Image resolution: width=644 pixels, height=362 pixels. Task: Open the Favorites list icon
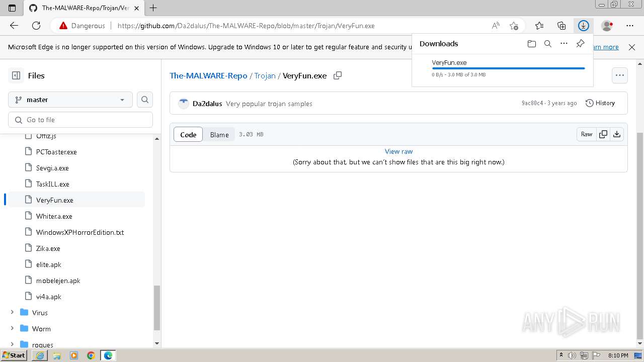[539, 26]
